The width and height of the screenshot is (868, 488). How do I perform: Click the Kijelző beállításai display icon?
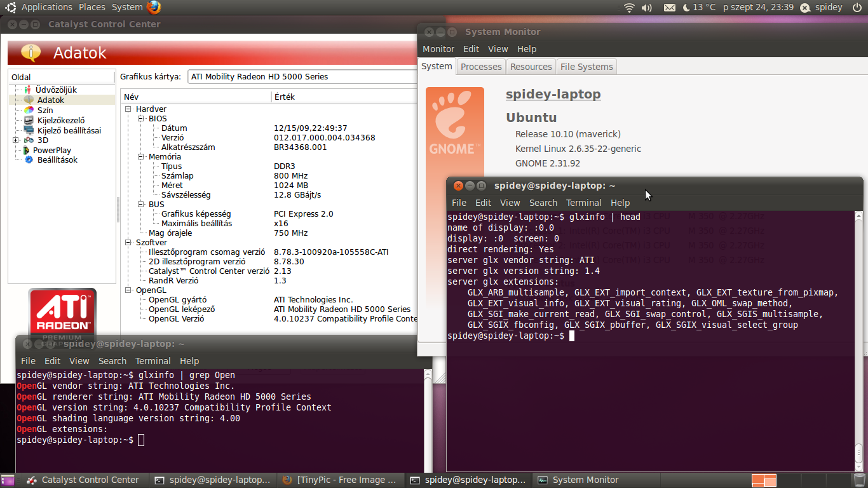[x=28, y=130]
